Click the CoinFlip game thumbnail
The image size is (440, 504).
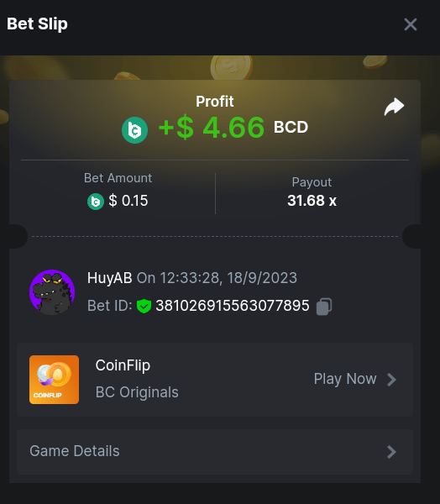54,380
